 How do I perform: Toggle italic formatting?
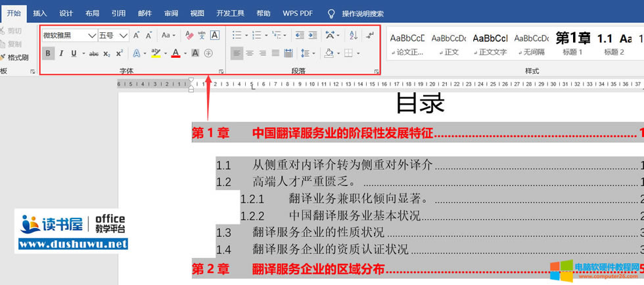point(61,53)
